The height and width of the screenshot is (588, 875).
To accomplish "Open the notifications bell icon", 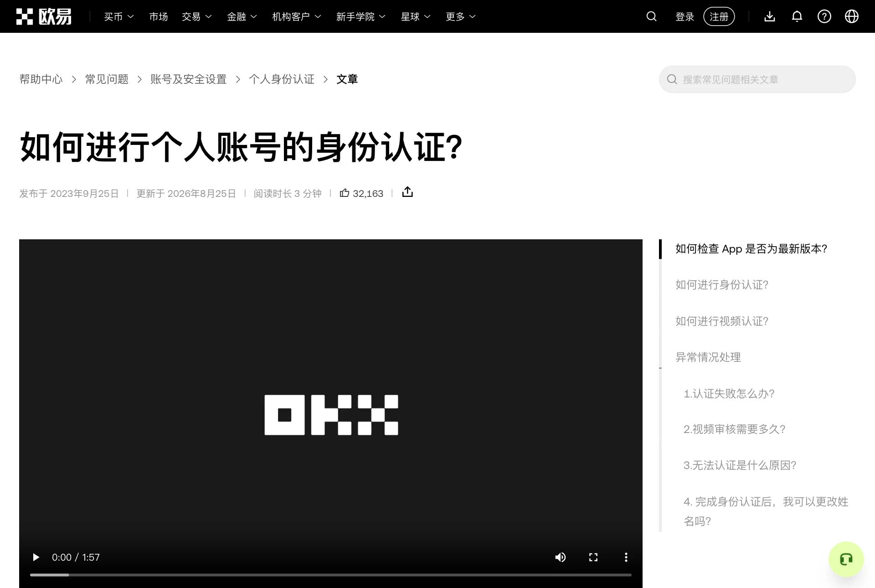I will tap(797, 16).
